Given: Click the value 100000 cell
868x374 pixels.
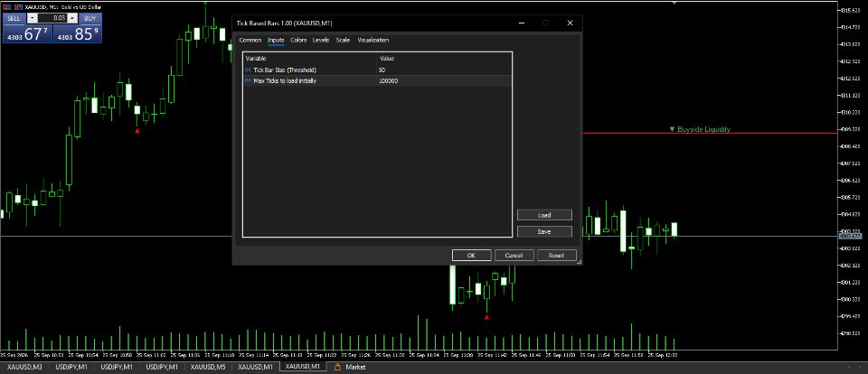Looking at the screenshot, I should (x=445, y=80).
